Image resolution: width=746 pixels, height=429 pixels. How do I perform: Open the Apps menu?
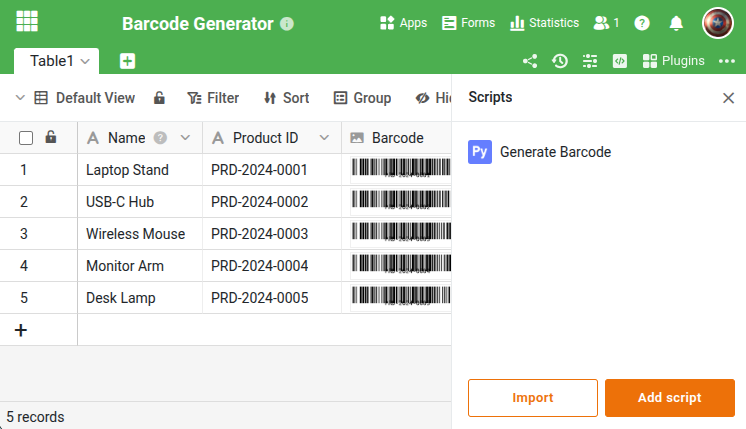click(403, 23)
